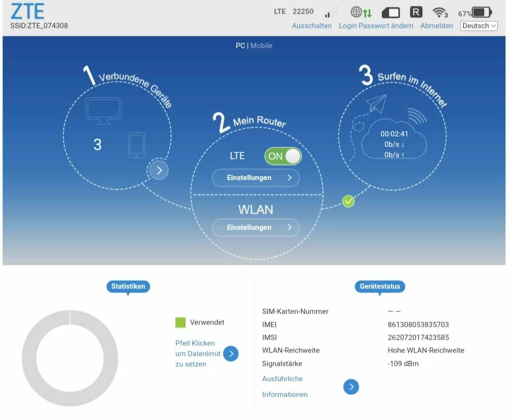
Task: Toggle the LTE ON switch
Action: point(283,156)
